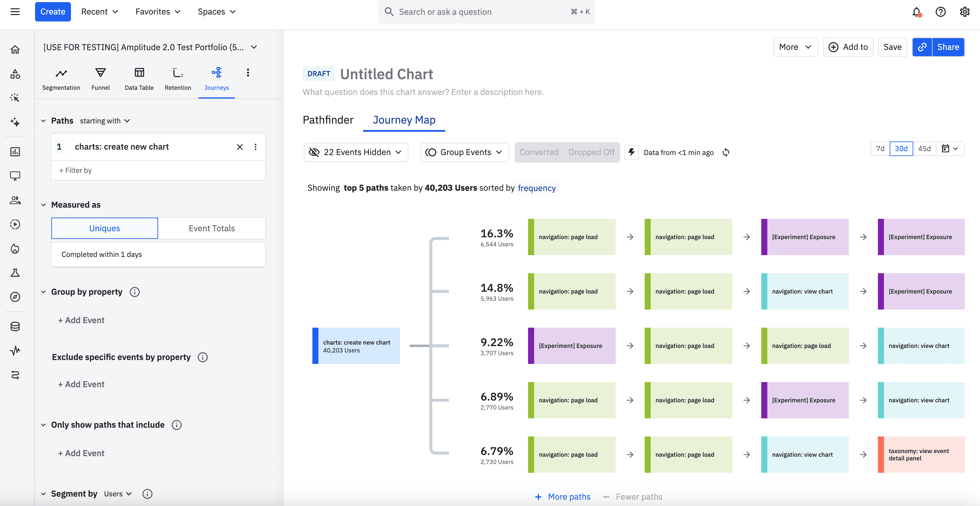Click the notifications bell icon
980x506 pixels.
coord(916,12)
